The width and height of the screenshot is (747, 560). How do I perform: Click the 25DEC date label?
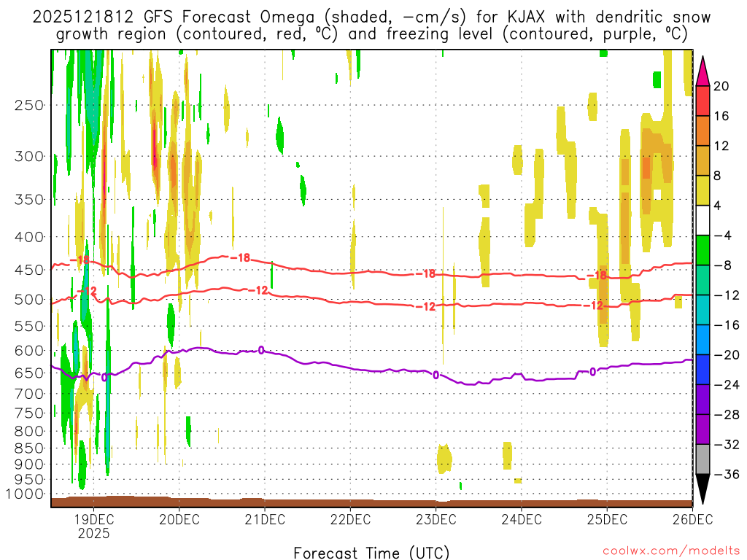(x=607, y=519)
